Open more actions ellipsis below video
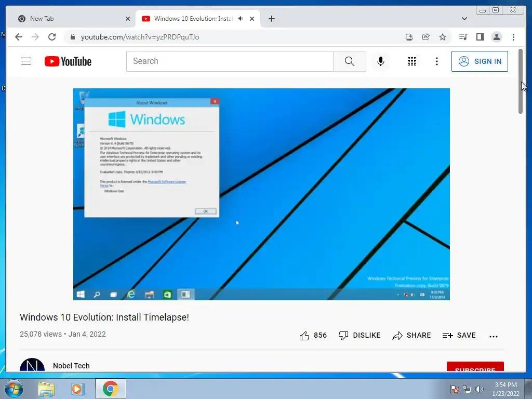532x399 pixels. pyautogui.click(x=494, y=336)
